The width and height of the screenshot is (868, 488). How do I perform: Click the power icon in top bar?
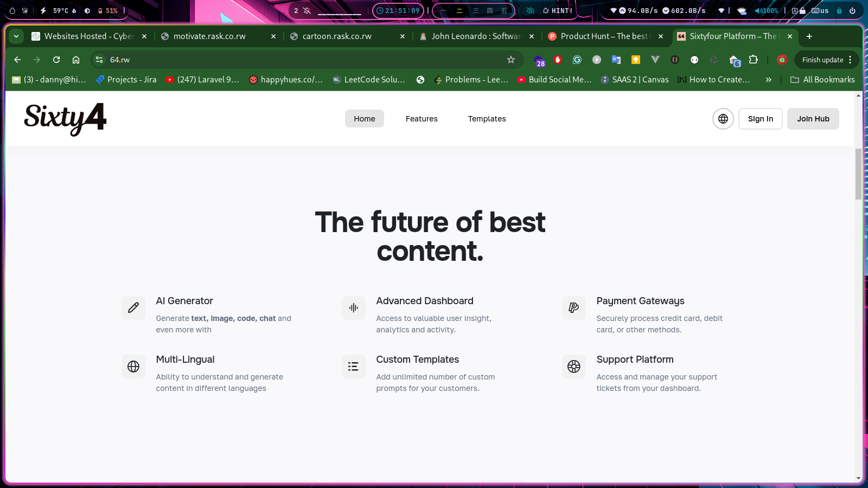click(852, 10)
